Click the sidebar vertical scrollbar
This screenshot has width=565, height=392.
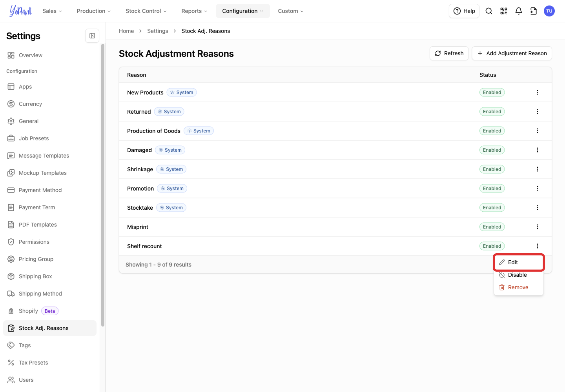click(x=103, y=185)
